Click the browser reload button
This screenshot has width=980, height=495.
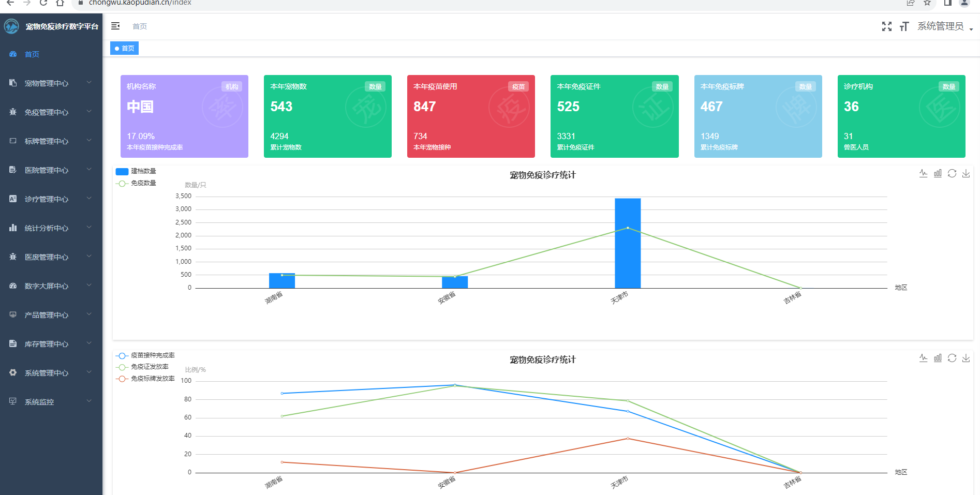tap(43, 3)
